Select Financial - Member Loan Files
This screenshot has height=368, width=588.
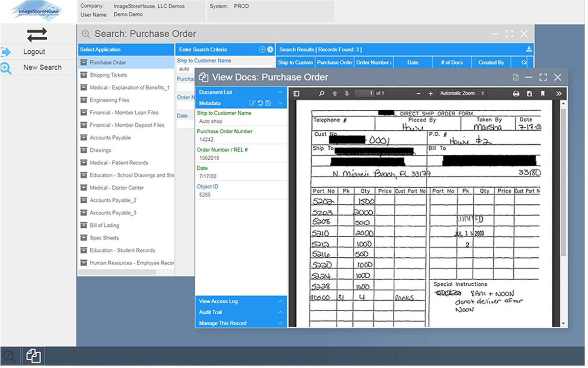127,112
